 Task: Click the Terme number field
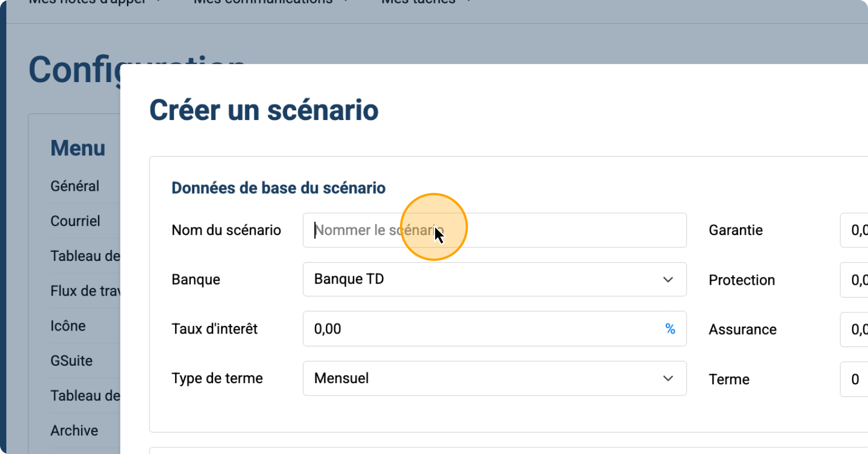pyautogui.click(x=854, y=379)
